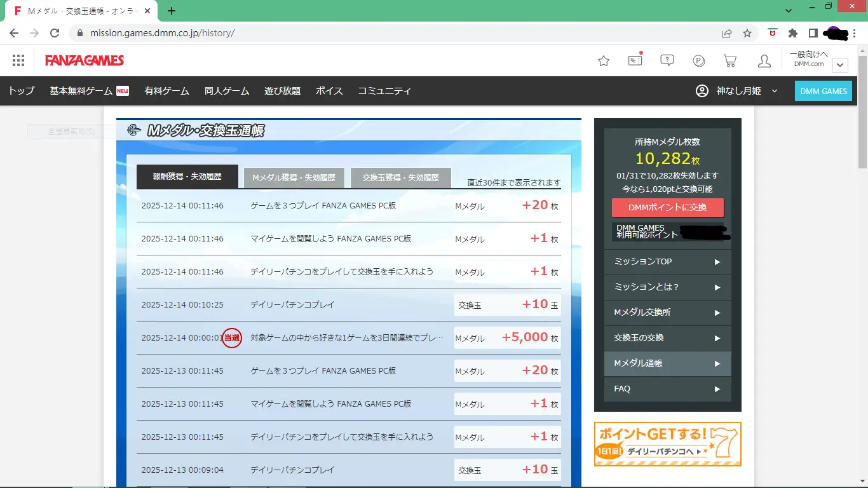This screenshot has height=488, width=868.
Task: Bookmark this page using the address bar star
Action: pos(747,33)
